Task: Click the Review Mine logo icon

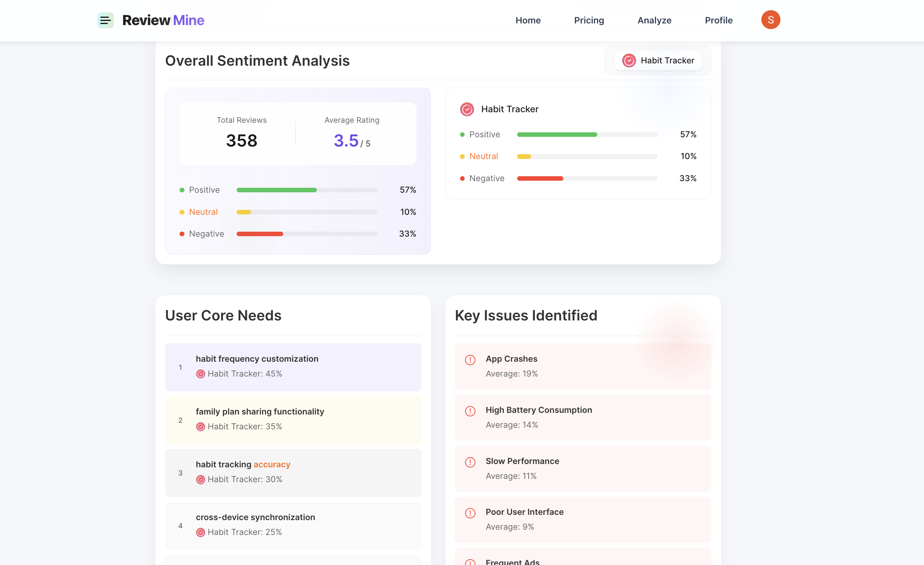Action: (x=105, y=20)
